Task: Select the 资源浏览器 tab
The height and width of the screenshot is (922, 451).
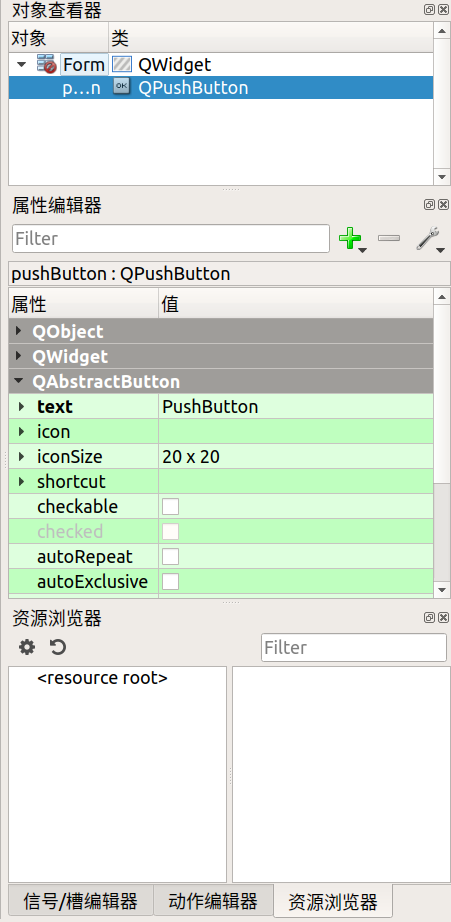Action: 333,901
